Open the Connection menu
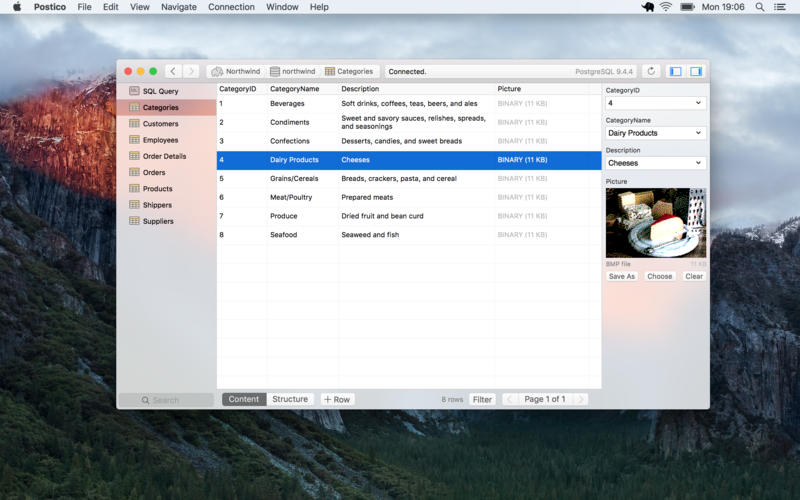 (231, 7)
